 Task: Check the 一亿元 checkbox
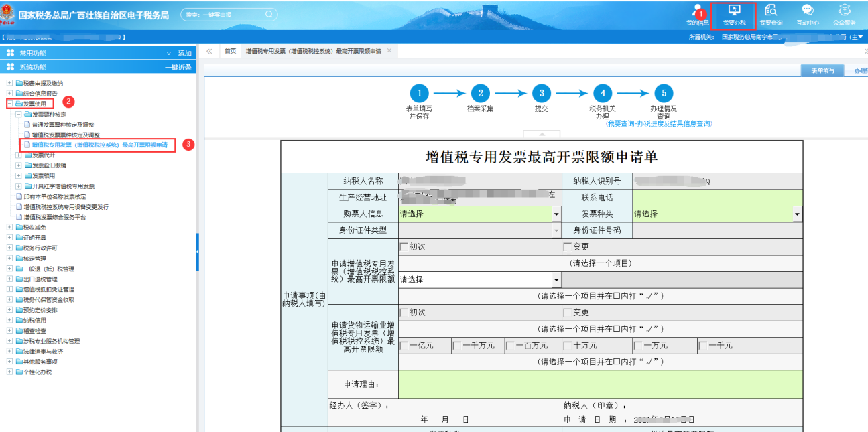coord(404,346)
